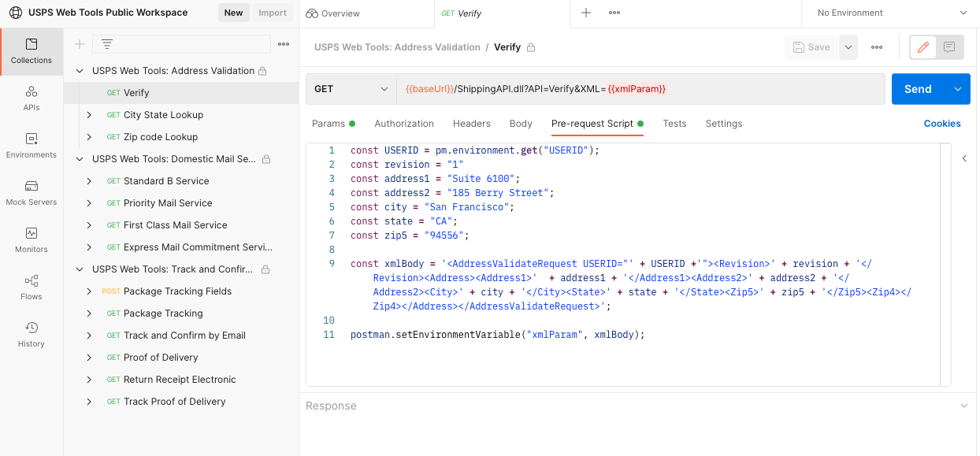Open the GET method dropdown
Viewport: 980px width, 456px height.
point(351,88)
